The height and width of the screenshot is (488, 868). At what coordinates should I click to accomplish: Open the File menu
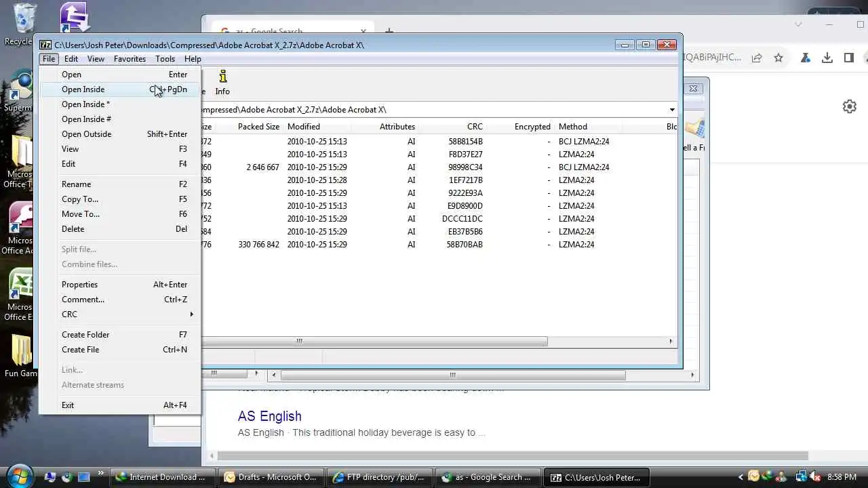pyautogui.click(x=49, y=59)
